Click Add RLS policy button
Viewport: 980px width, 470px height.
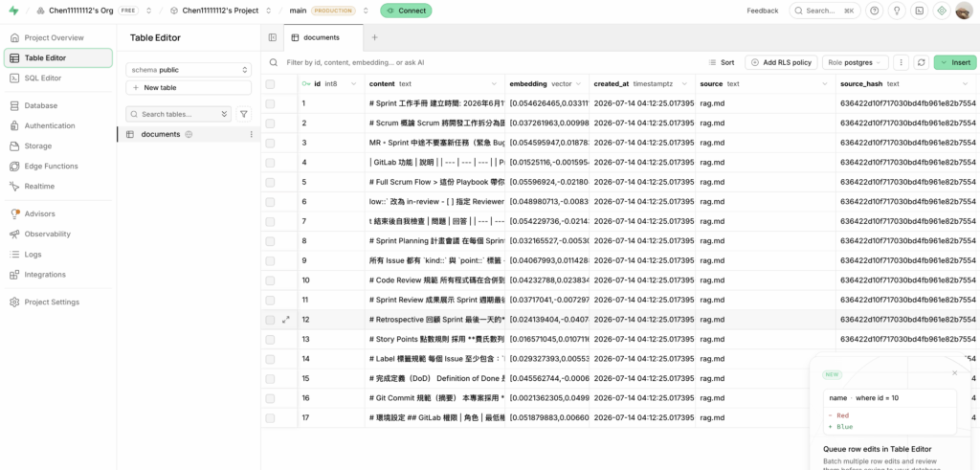click(781, 62)
